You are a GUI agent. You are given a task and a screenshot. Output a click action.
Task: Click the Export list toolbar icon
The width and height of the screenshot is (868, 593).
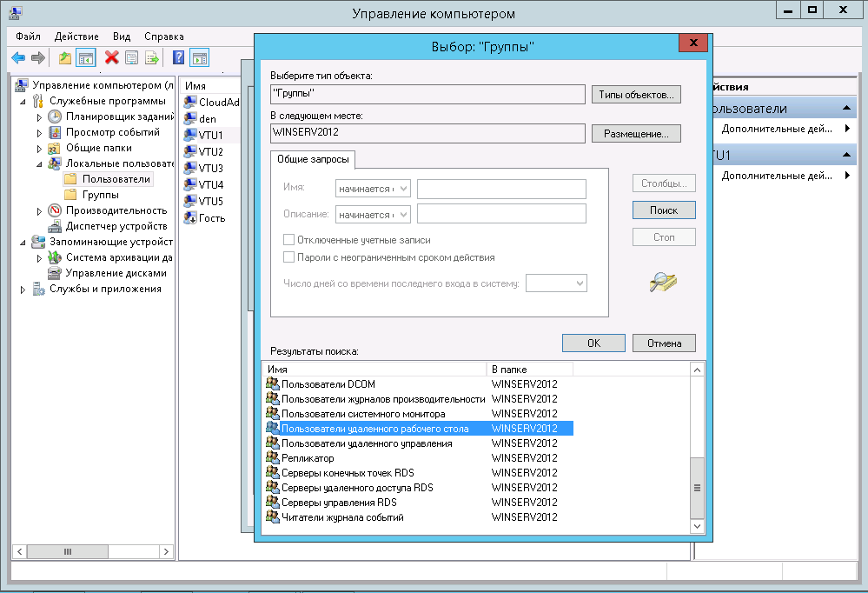152,57
